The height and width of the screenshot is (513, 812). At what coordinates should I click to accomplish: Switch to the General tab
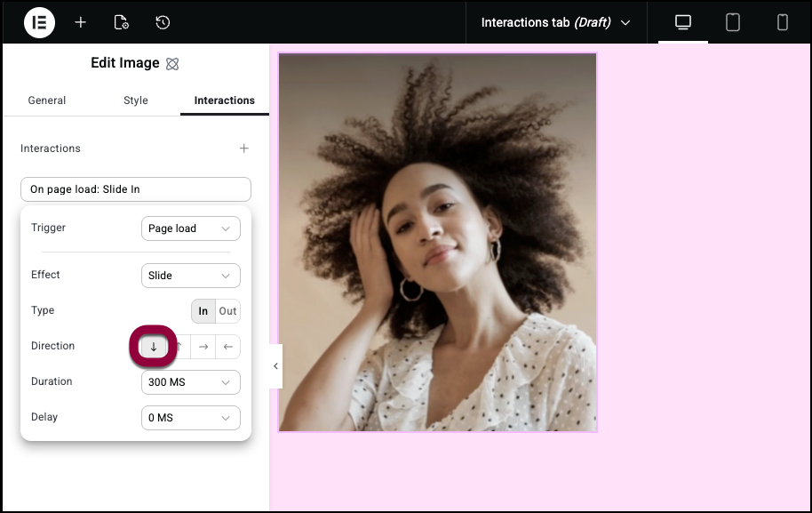point(47,100)
